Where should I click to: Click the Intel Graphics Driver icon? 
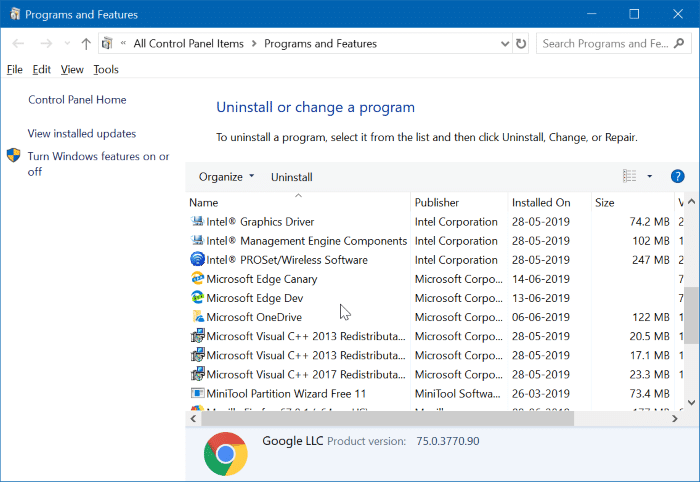tap(197, 221)
